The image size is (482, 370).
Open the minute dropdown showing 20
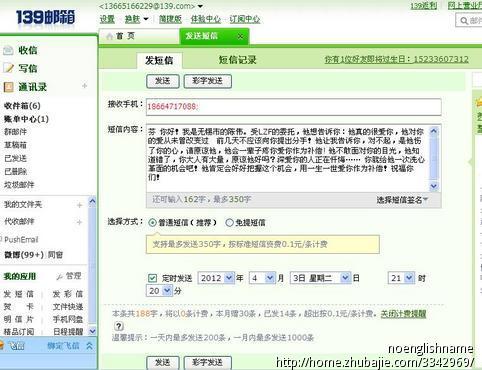[x=167, y=291]
